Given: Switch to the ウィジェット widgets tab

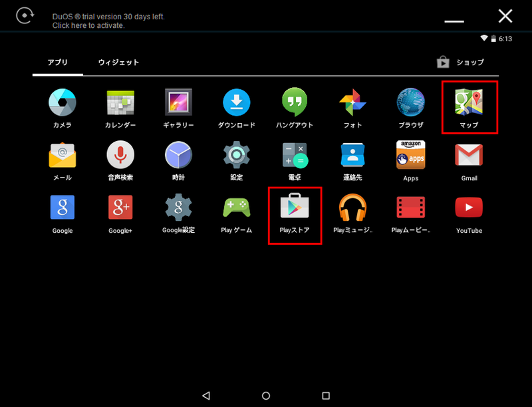Looking at the screenshot, I should coord(118,63).
